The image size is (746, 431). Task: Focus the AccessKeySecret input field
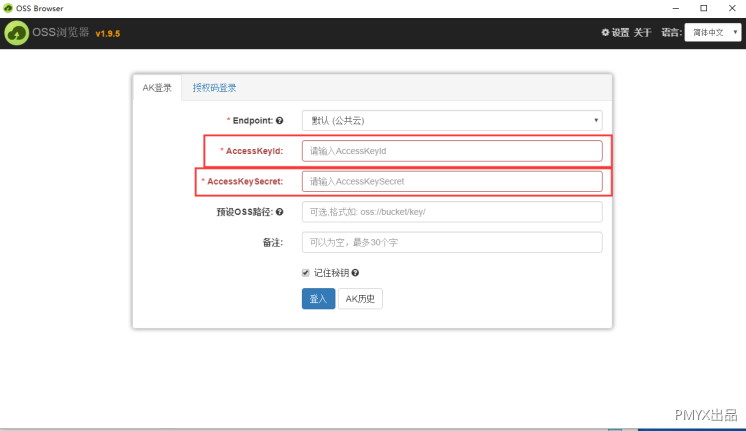[x=452, y=181]
